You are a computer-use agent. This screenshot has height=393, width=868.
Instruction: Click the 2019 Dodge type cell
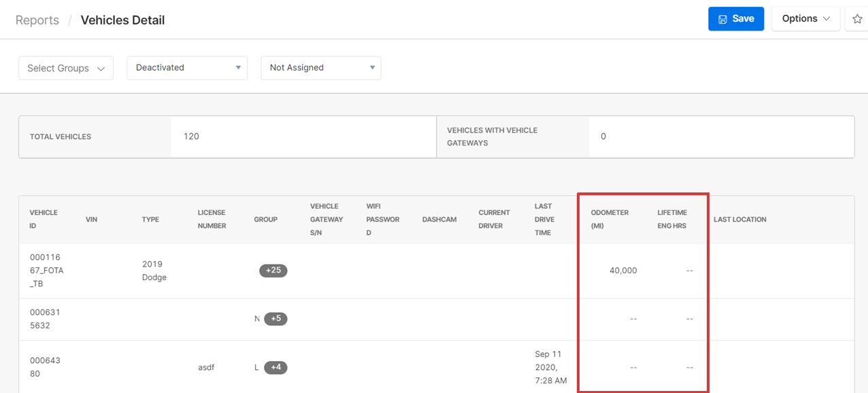(x=154, y=271)
